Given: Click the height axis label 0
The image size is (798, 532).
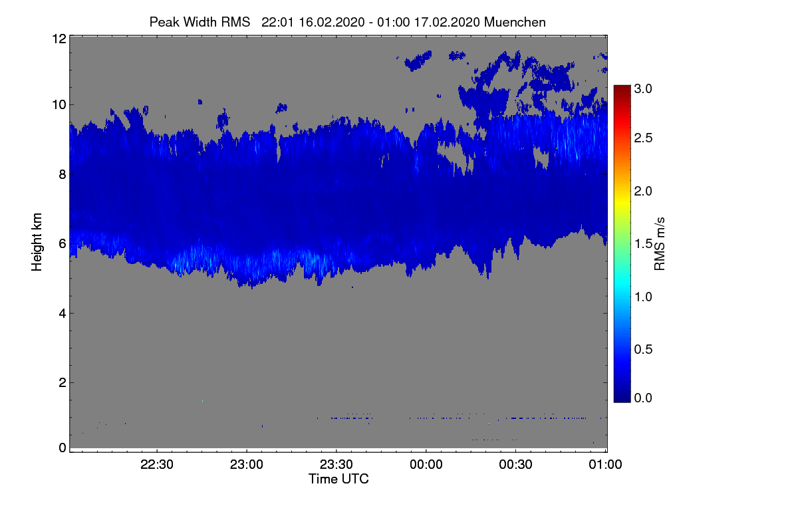Looking at the screenshot, I should 63,448.
